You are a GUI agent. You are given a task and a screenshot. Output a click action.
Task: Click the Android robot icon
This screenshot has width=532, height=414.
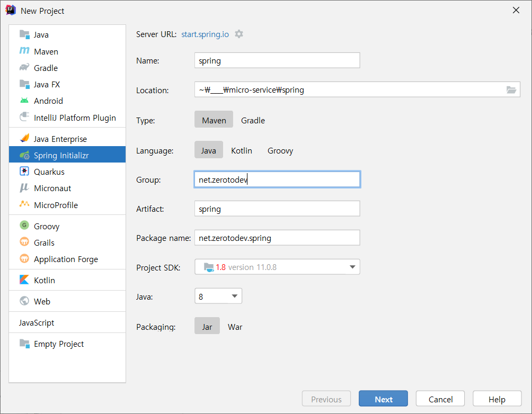[24, 101]
